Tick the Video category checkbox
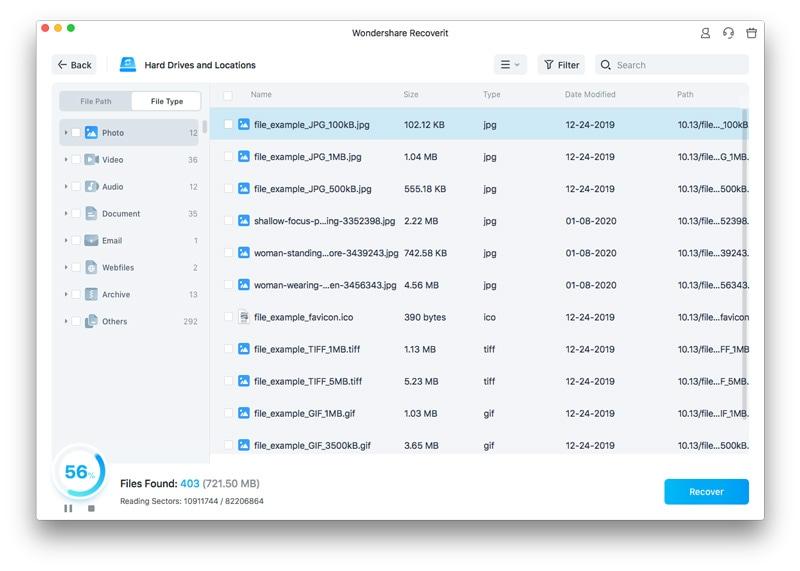Screen dimensions: 800x571 pos(76,160)
